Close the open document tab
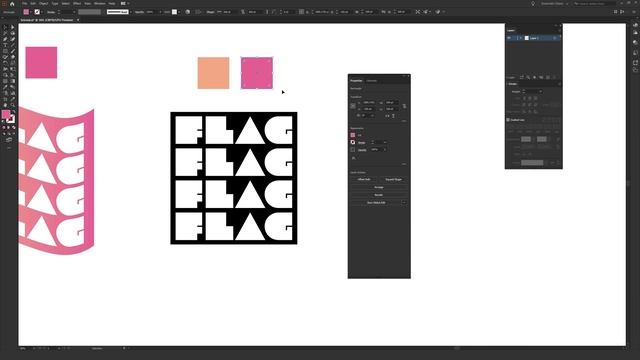640x360 pixels. 78,20
